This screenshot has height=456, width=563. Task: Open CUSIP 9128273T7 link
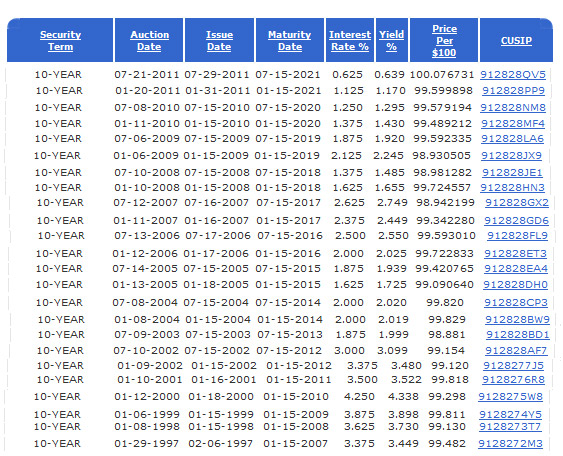[x=510, y=427]
